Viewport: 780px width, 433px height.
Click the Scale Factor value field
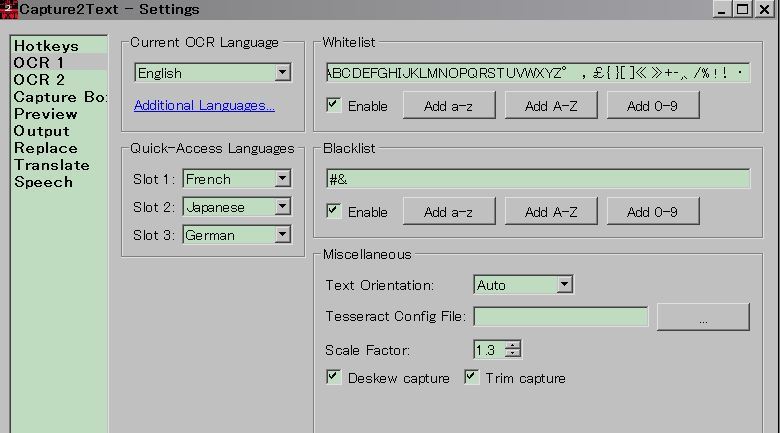[x=489, y=349]
